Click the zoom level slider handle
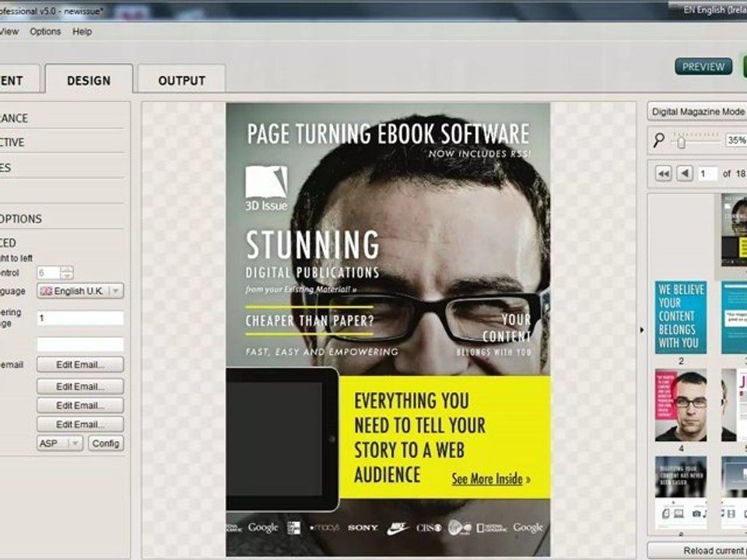Viewport: 747px width, 560px height. [x=682, y=142]
